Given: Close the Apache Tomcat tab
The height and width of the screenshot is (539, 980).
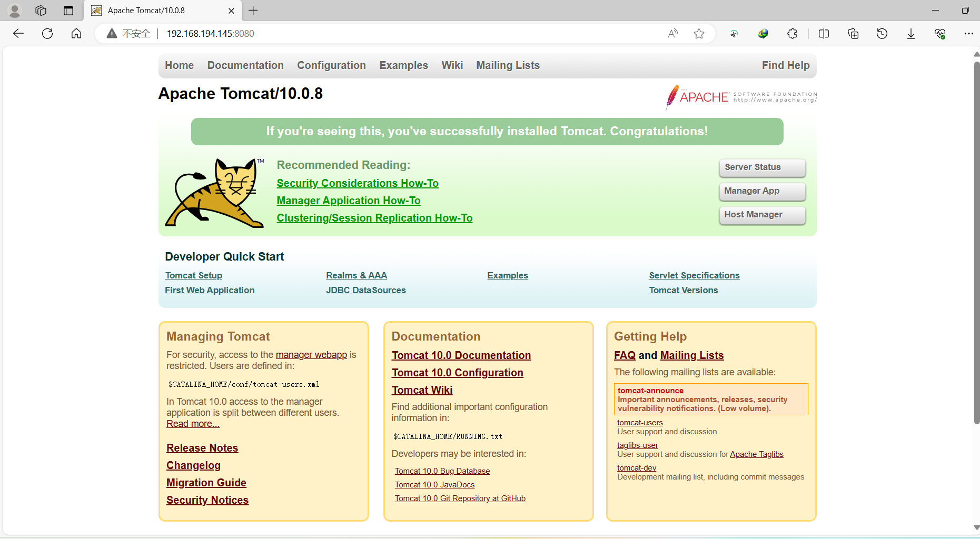Looking at the screenshot, I should [x=231, y=11].
